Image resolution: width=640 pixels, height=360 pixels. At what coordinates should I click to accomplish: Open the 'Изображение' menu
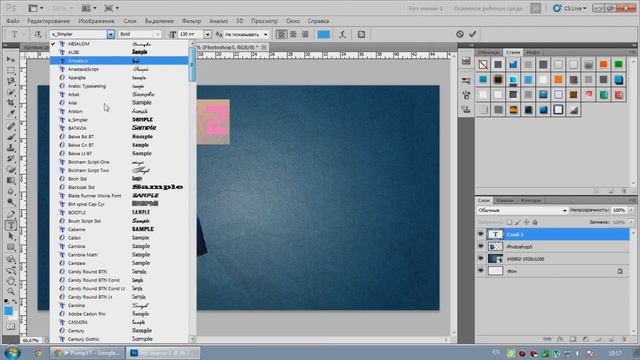[x=96, y=21]
